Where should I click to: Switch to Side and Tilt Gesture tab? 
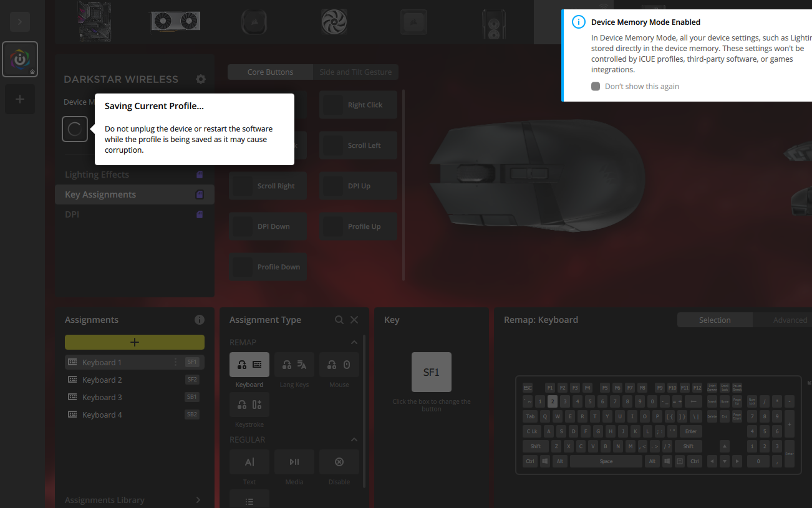click(355, 72)
